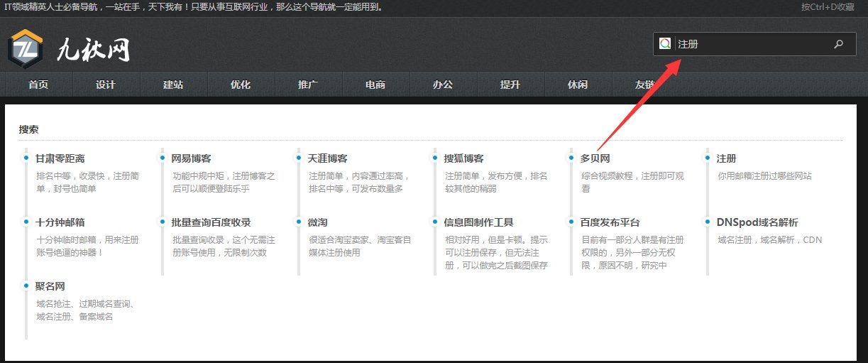Click description 域名抢注、过期域名查询、域名注册、备案域名
Viewport: 868px width, 363px height.
click(x=85, y=310)
